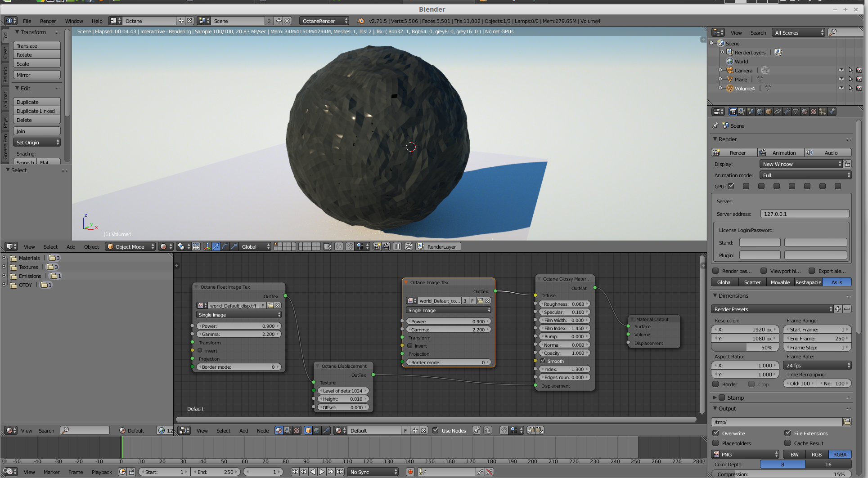Open the OctaneRender engine dropdown
This screenshot has height=478, width=868.
pos(324,21)
